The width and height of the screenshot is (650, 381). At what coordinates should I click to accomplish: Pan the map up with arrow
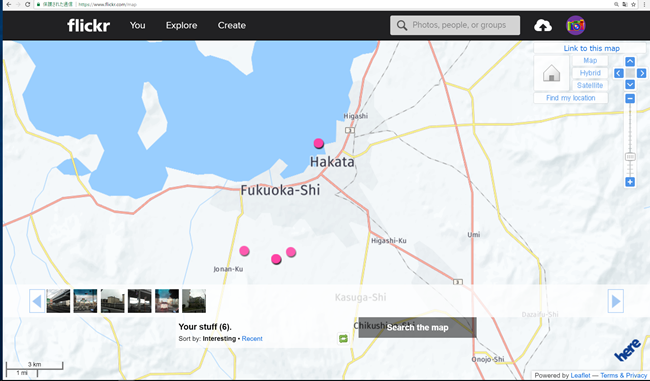tap(630, 61)
